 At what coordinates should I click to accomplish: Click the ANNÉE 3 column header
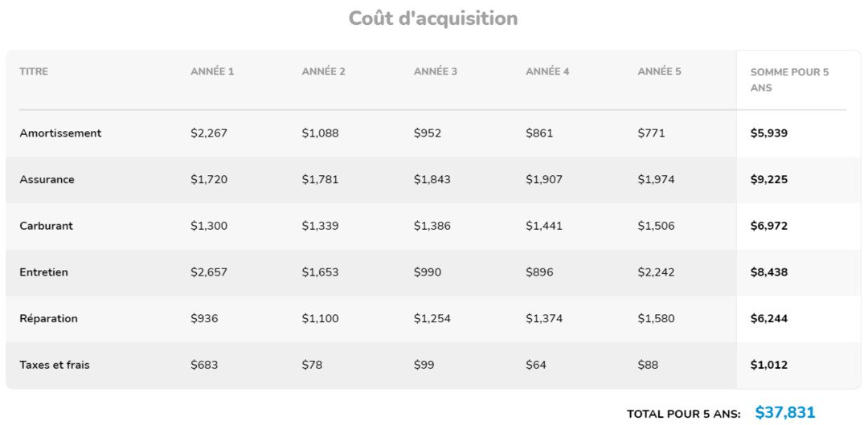point(436,72)
